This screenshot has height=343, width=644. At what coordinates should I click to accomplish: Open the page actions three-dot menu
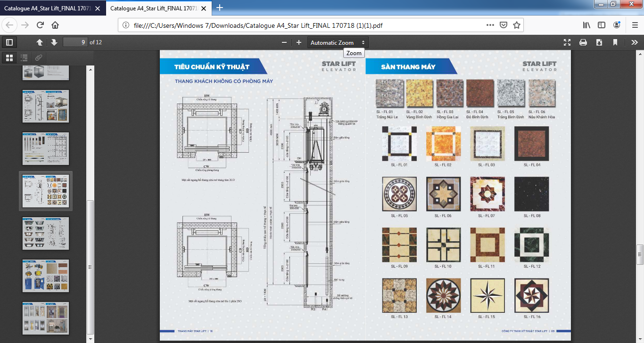[x=490, y=25]
